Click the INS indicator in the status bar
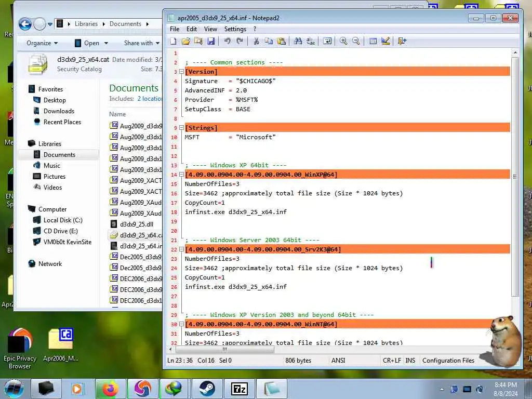Viewport: 532px width, 399px height. point(410,361)
